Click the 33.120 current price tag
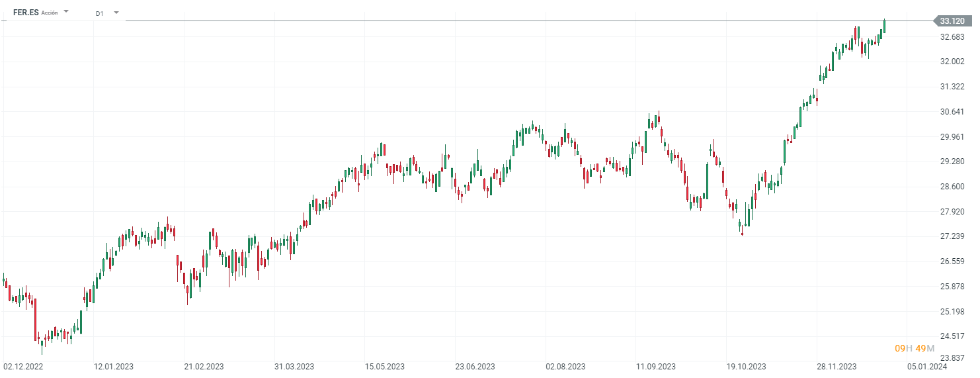The height and width of the screenshot is (378, 980). tap(952, 21)
